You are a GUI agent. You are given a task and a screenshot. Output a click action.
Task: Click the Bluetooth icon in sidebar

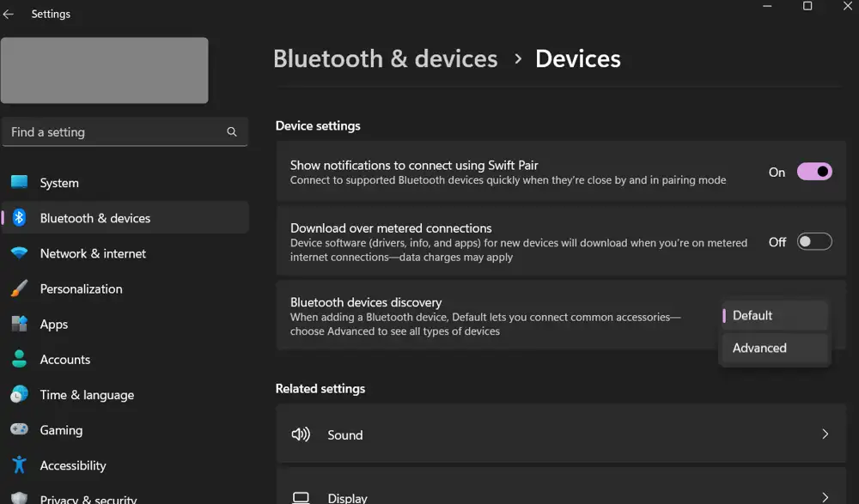point(19,218)
